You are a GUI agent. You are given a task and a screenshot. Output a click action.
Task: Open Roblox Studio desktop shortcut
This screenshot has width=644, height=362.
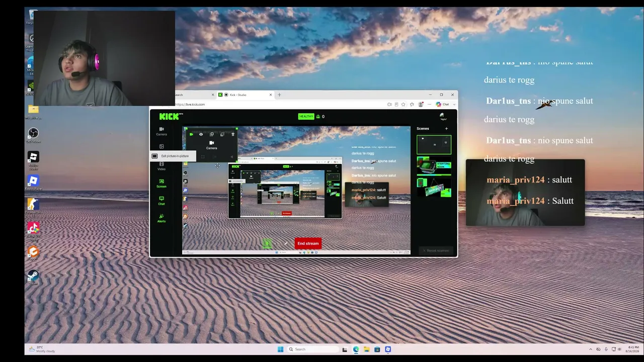point(33,160)
